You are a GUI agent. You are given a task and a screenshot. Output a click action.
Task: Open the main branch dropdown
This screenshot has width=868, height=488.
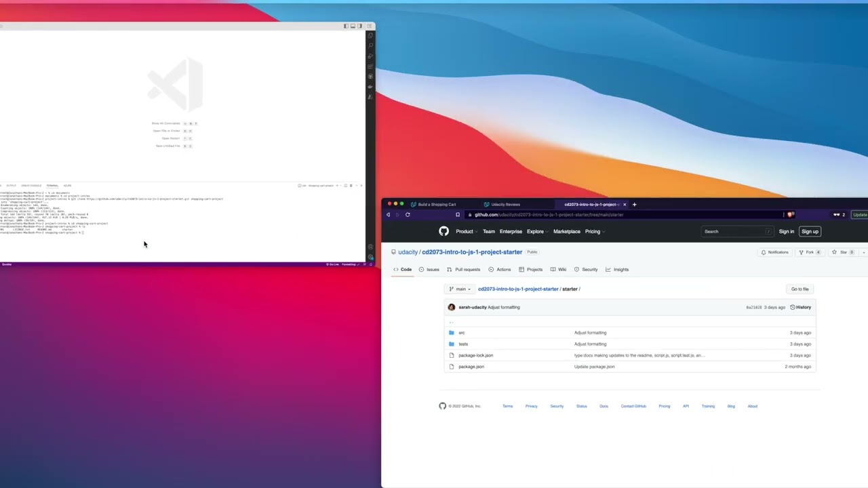click(459, 289)
